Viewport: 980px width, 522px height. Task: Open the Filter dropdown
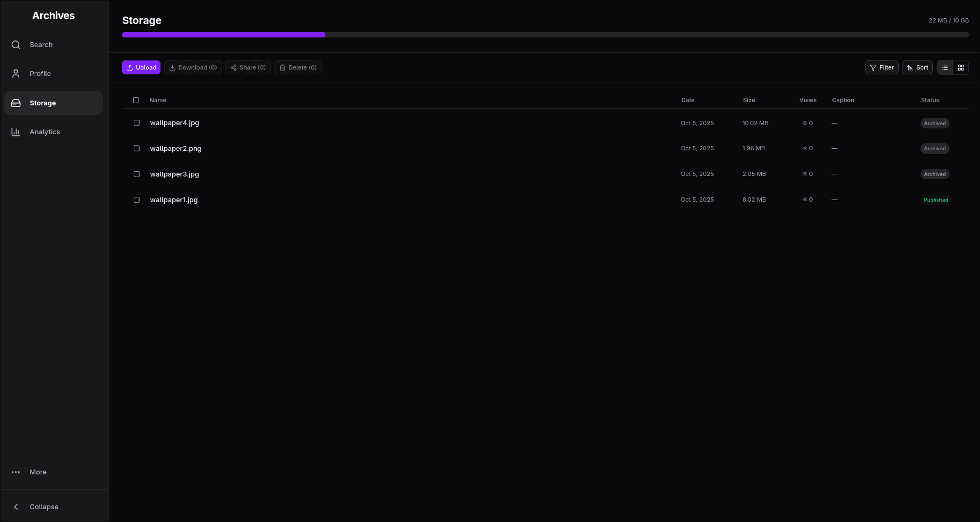882,67
